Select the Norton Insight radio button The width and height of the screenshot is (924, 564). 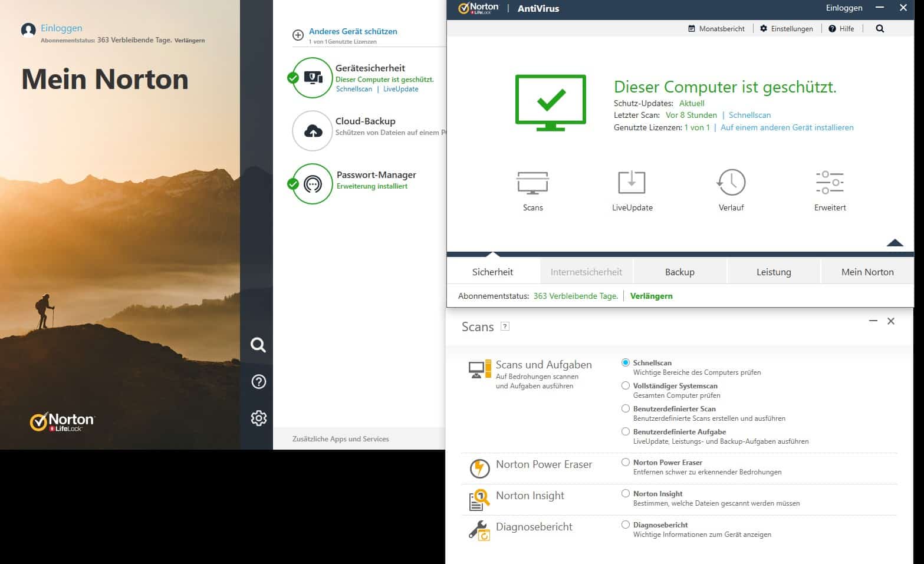click(x=626, y=493)
